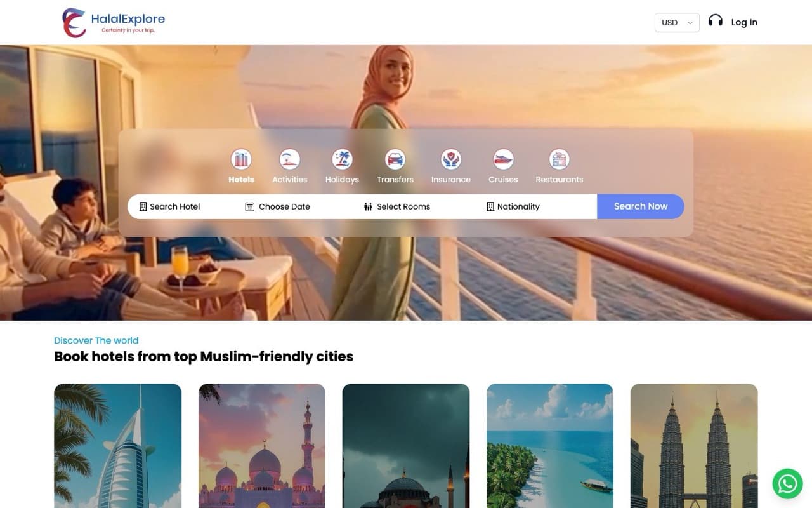Select the Hotels category icon
Viewport: 812px width, 508px height.
click(241, 159)
